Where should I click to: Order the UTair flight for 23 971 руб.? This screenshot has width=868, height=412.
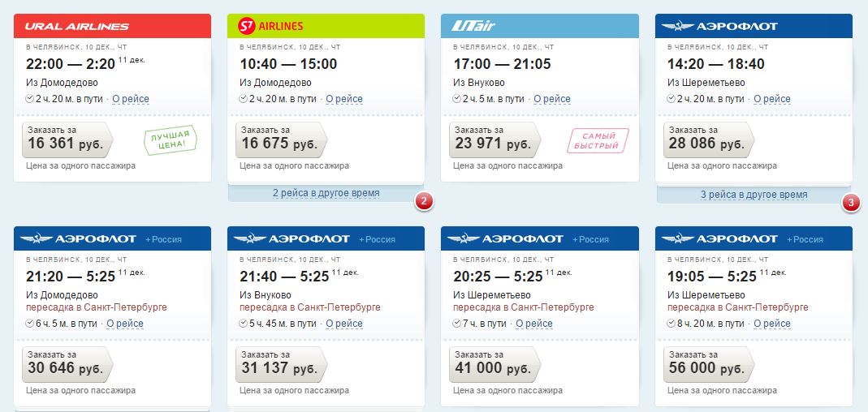494,140
